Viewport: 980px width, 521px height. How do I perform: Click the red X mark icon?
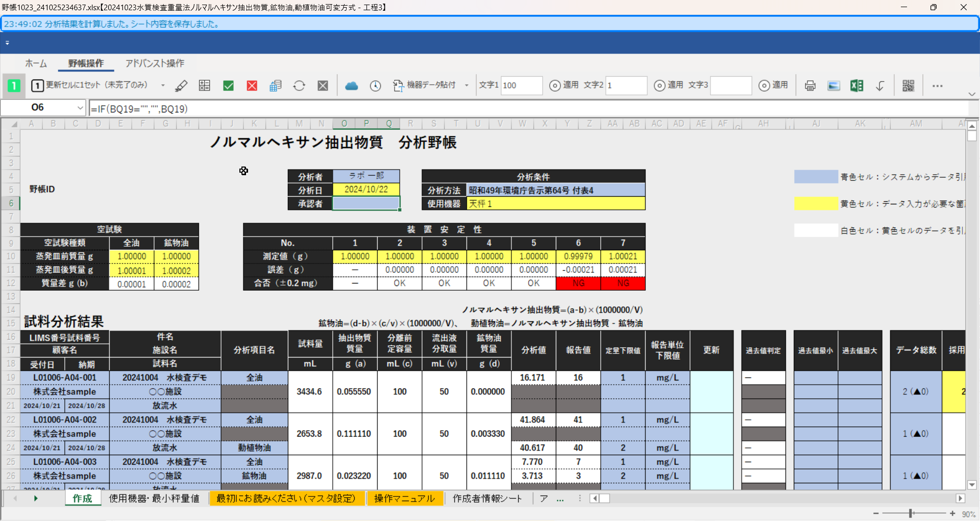coord(252,85)
